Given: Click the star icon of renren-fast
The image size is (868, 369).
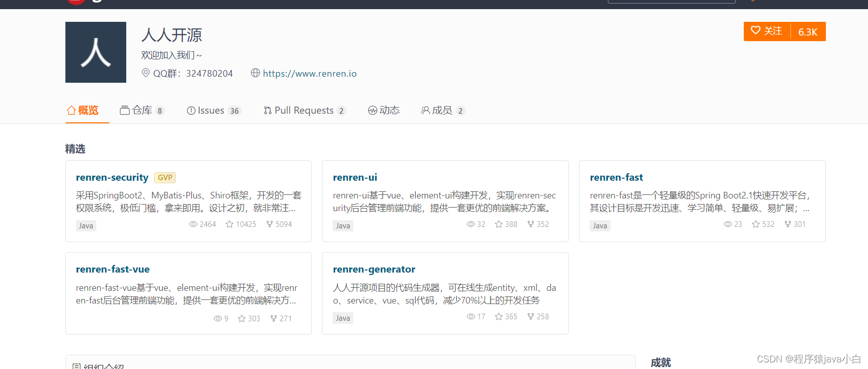Looking at the screenshot, I should 756,224.
